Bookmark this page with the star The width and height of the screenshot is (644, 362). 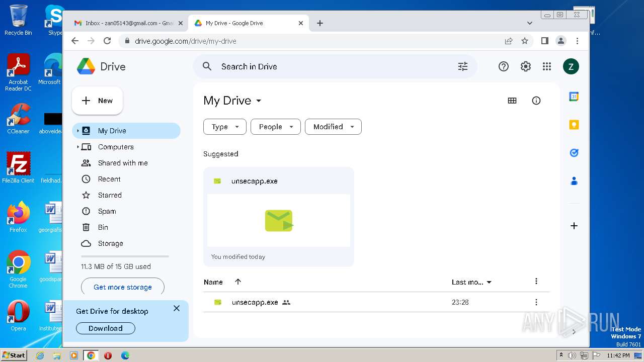525,41
